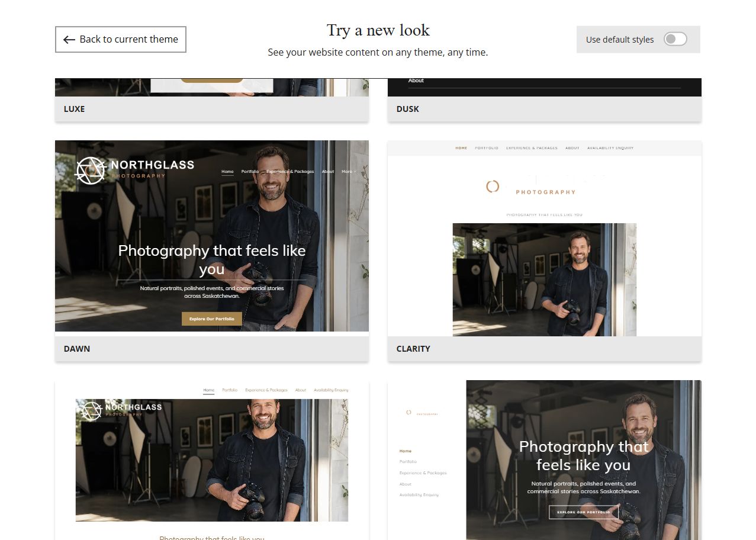The height and width of the screenshot is (540, 756).
Task: Click small logo icon in sidebar-nav theme preview
Action: click(x=408, y=413)
